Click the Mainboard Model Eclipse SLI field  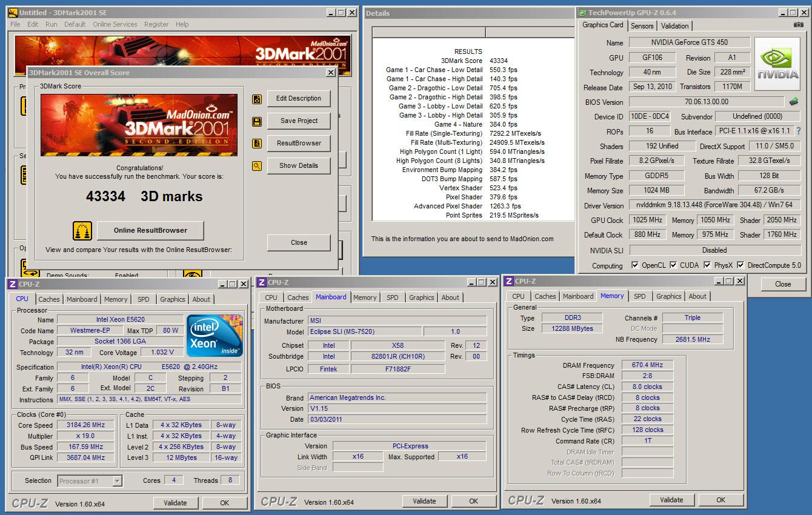click(x=364, y=332)
